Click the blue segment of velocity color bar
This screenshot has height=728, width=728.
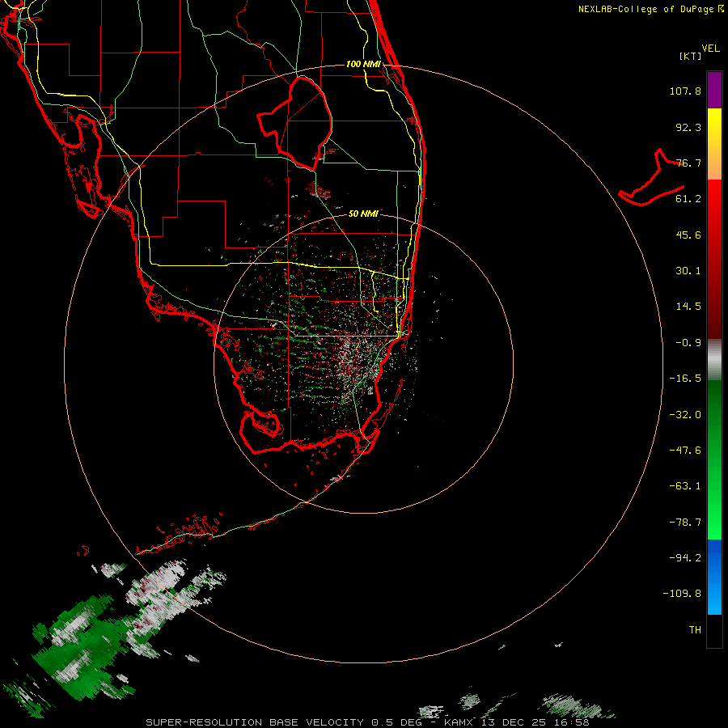click(x=714, y=577)
